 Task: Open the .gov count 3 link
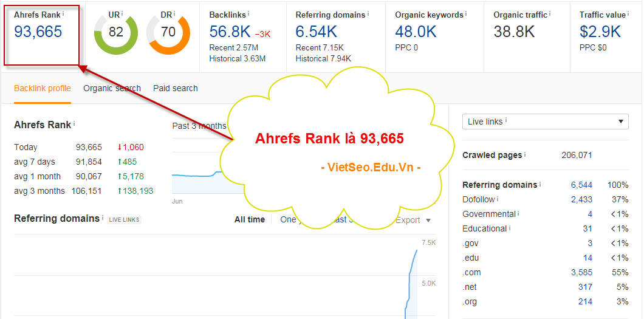tap(590, 243)
